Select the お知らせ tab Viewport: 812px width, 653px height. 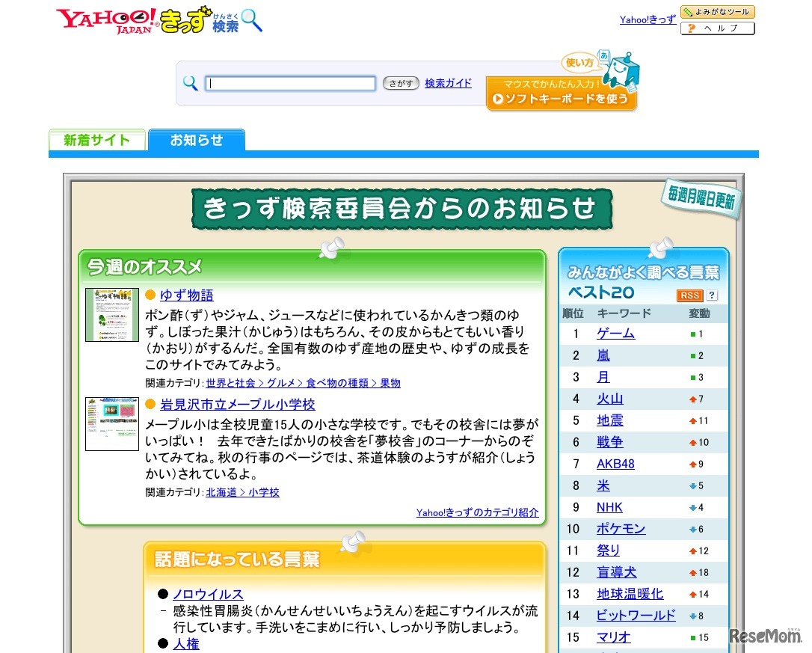click(197, 140)
